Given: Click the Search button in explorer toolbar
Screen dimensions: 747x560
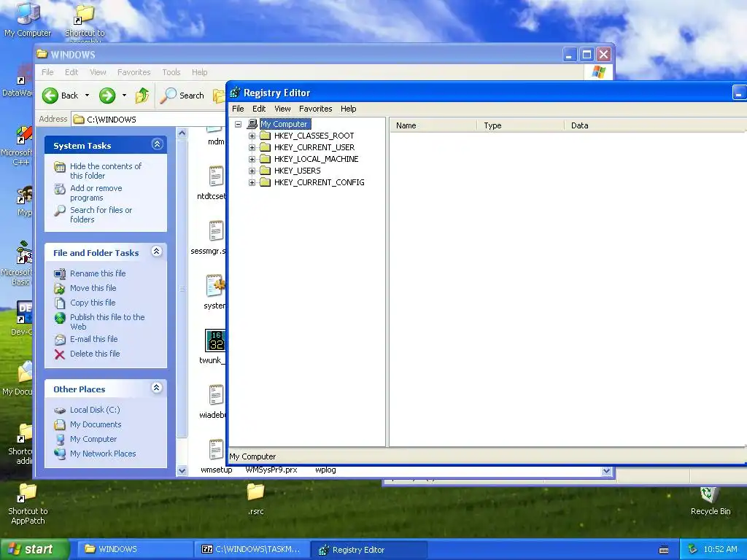Looking at the screenshot, I should pos(182,96).
